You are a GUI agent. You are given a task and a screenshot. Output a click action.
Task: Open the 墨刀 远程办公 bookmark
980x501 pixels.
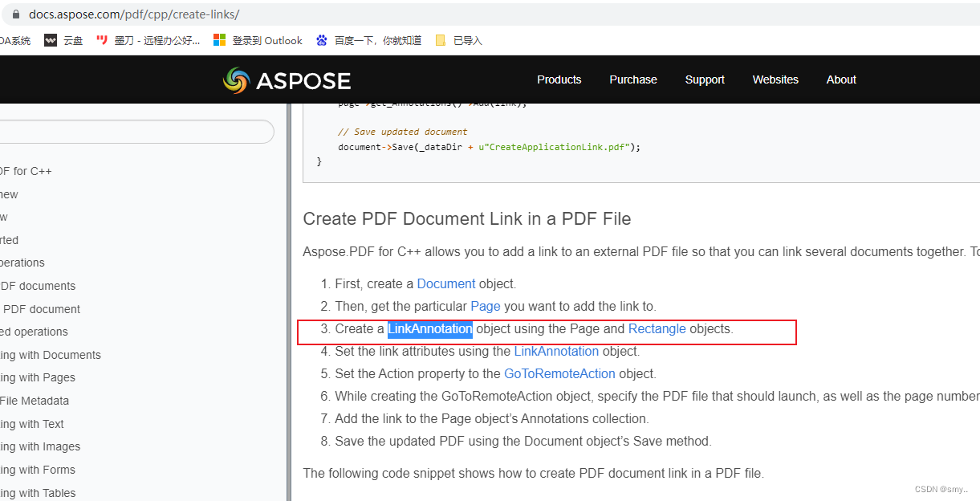point(148,40)
